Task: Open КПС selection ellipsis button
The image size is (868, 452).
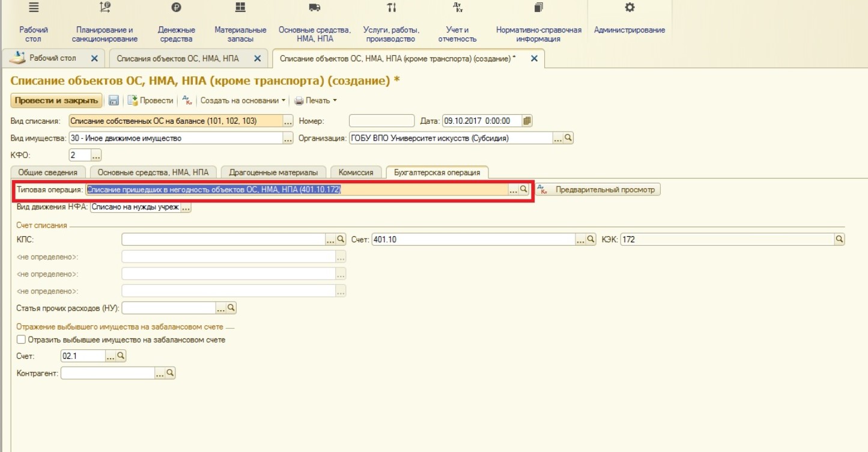Action: pos(331,239)
